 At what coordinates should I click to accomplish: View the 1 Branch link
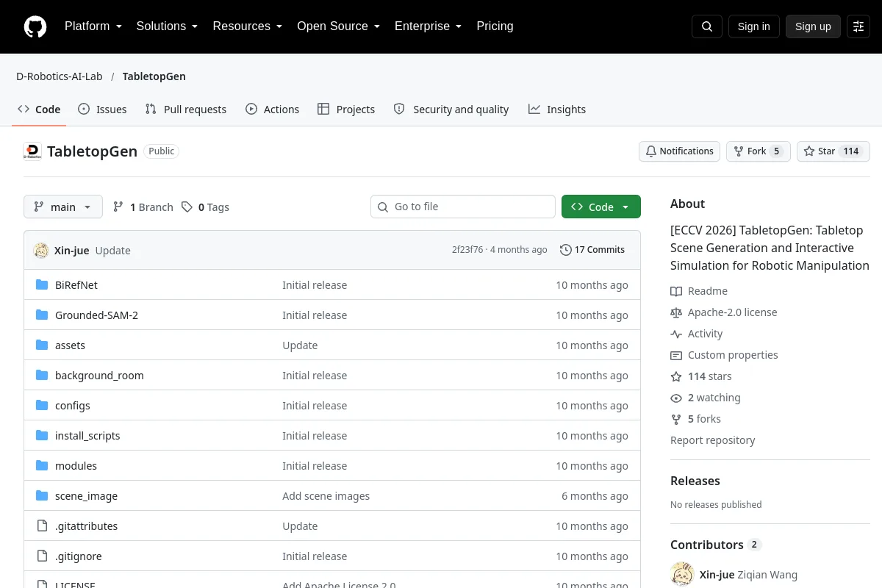click(143, 207)
